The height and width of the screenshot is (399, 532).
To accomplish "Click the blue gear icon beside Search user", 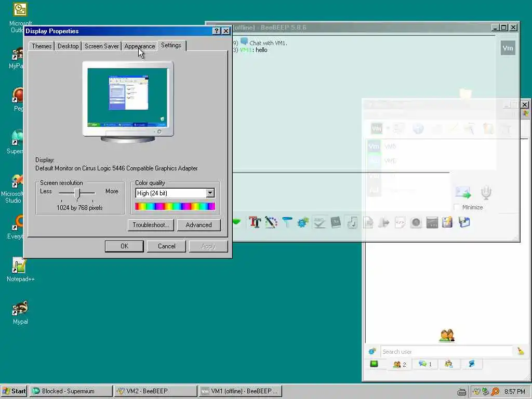I will tap(372, 351).
